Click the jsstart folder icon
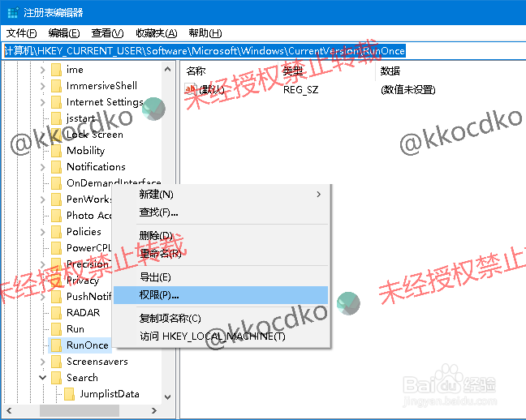Screen dimensions: 526x420 coord(56,118)
